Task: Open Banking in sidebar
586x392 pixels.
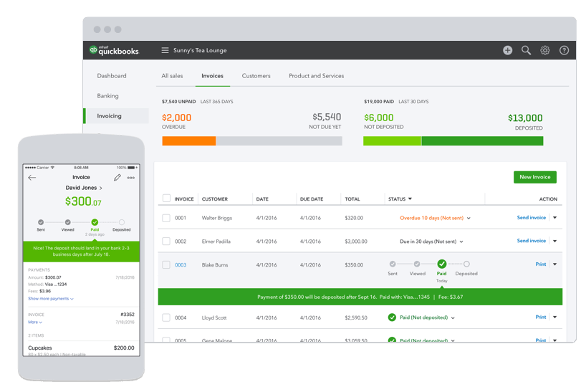Action: coord(107,96)
